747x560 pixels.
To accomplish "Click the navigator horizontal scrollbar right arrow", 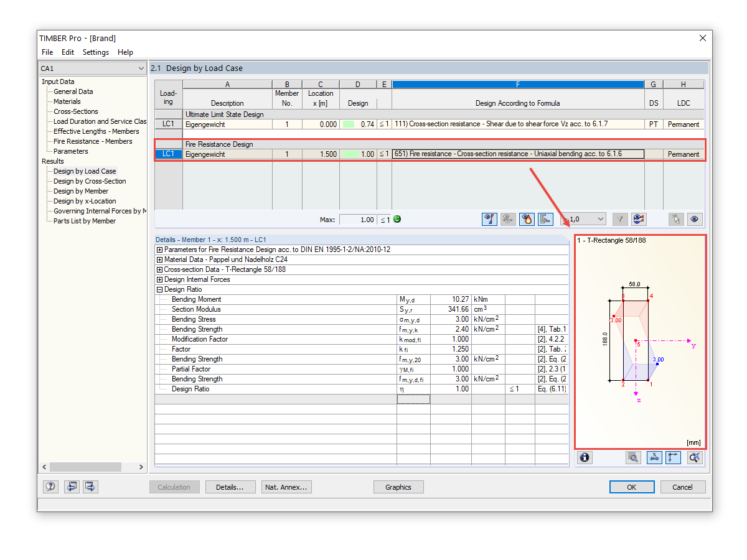I will [141, 467].
